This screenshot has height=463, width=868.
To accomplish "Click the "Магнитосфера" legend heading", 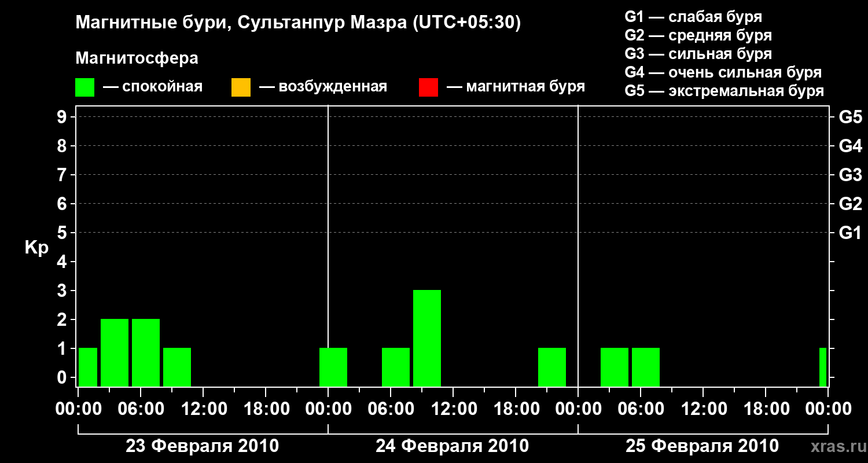I will (x=137, y=58).
